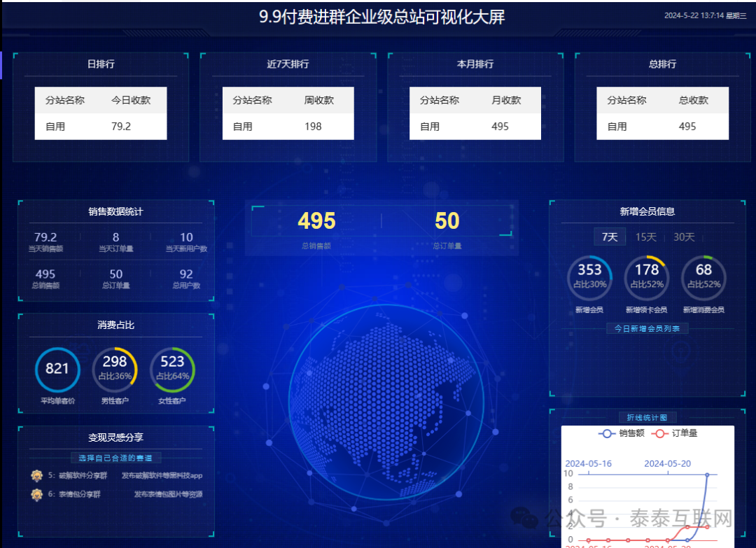Toggle the 销售额 legend in the line chart
Screen dimensions: 756x548
(x=619, y=433)
